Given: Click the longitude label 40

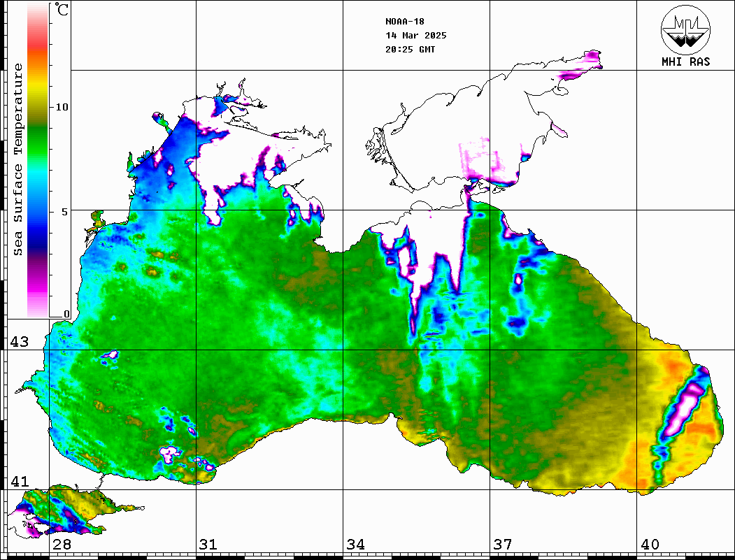Looking at the screenshot, I should pyautogui.click(x=649, y=545).
